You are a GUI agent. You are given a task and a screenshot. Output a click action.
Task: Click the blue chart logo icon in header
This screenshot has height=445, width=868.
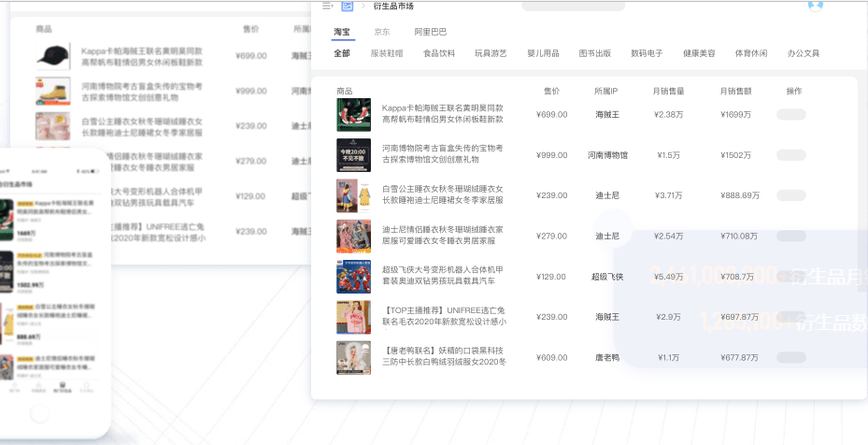click(x=347, y=6)
